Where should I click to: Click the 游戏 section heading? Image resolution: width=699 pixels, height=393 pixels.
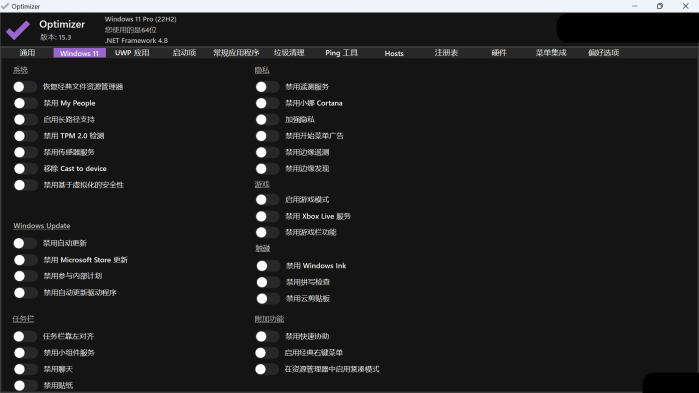coord(262,184)
